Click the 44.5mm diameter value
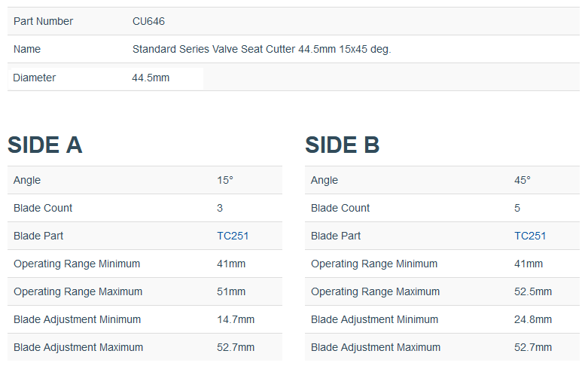This screenshot has height=369, width=588. point(151,78)
